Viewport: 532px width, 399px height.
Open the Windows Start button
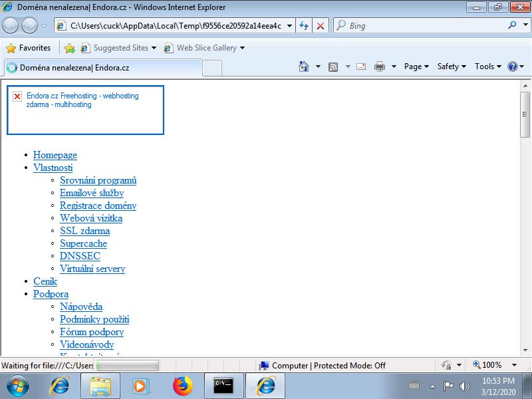(x=18, y=386)
